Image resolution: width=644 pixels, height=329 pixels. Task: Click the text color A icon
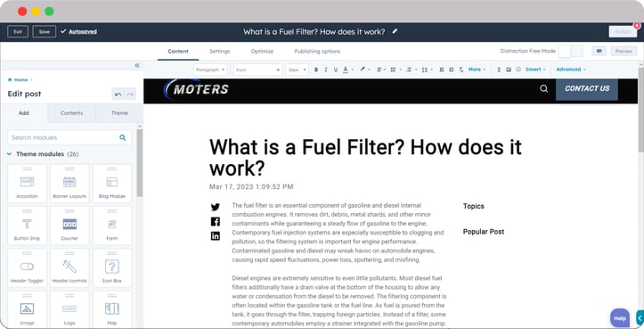click(346, 70)
